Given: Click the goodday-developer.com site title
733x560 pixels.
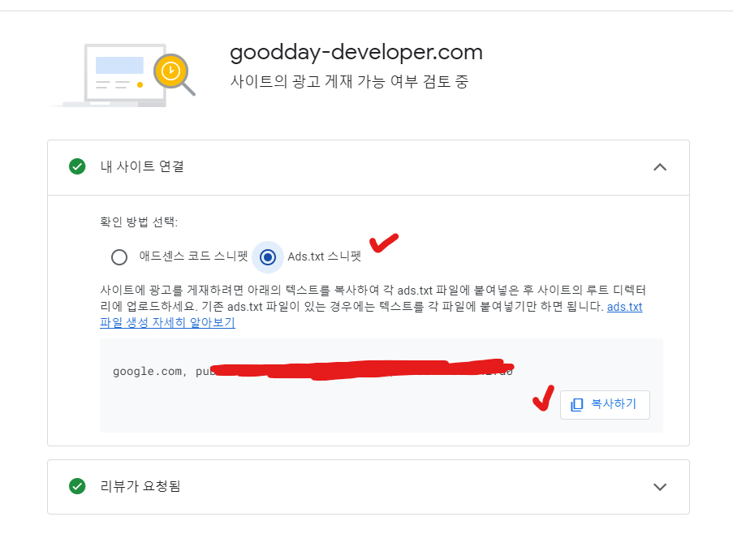Looking at the screenshot, I should point(356,53).
